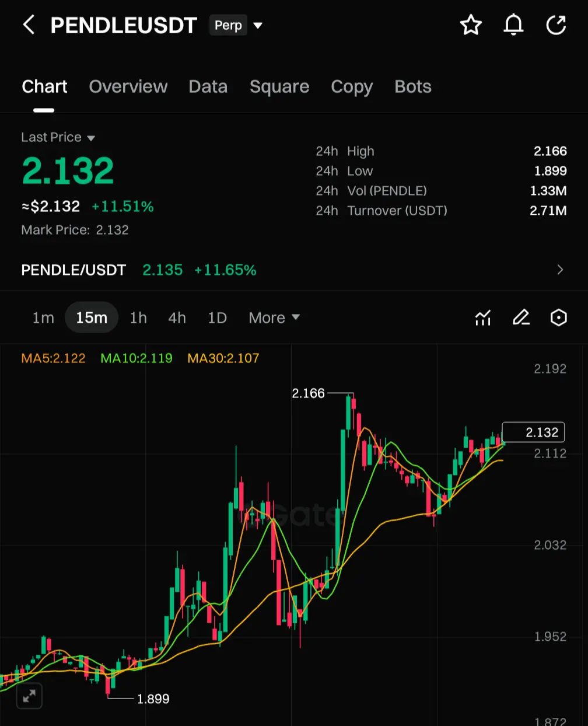Tap the MA30:2.107 indicator label
The image size is (588, 726).
click(x=223, y=358)
